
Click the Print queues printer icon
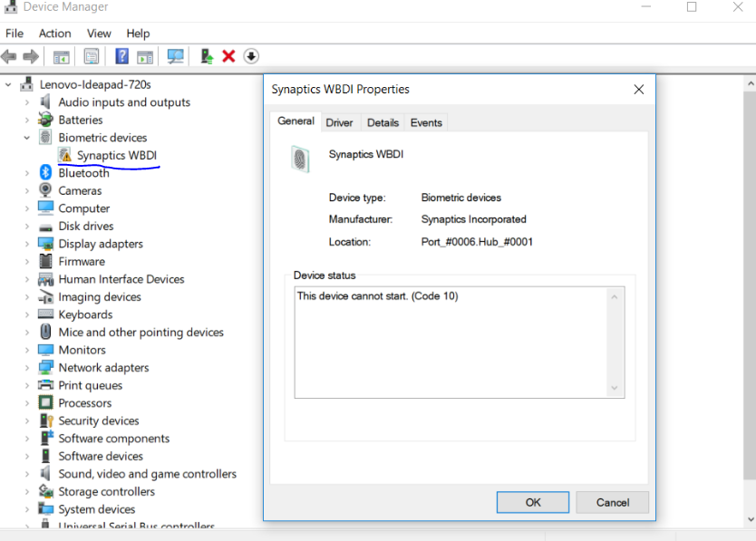(x=46, y=385)
